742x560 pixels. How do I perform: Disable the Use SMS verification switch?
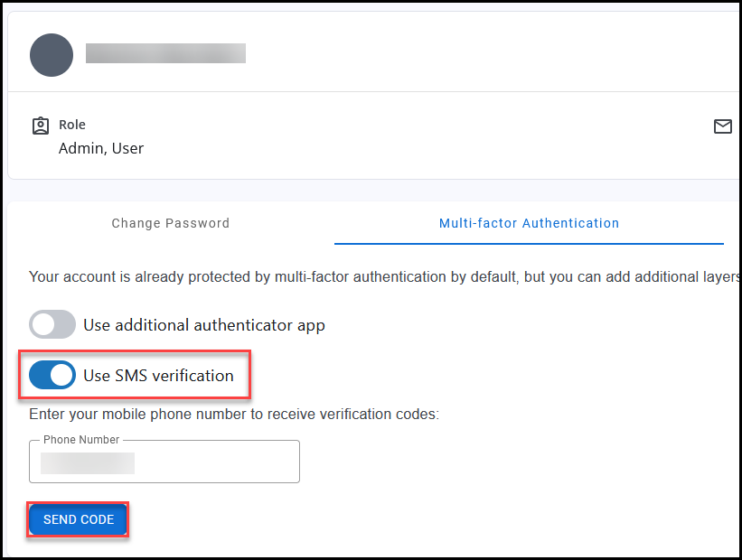click(x=52, y=375)
